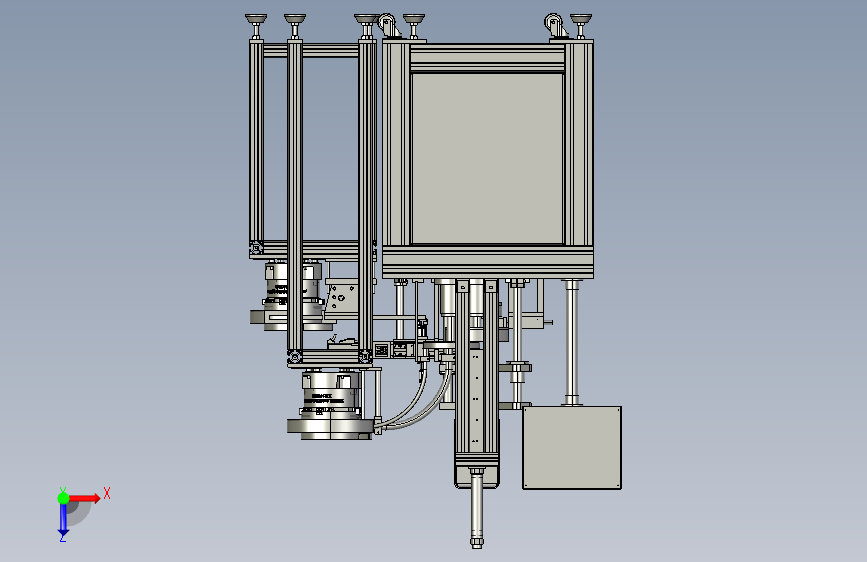The height and width of the screenshot is (562, 867).
Task: Select the large square panel of the frame
Action: click(x=487, y=158)
